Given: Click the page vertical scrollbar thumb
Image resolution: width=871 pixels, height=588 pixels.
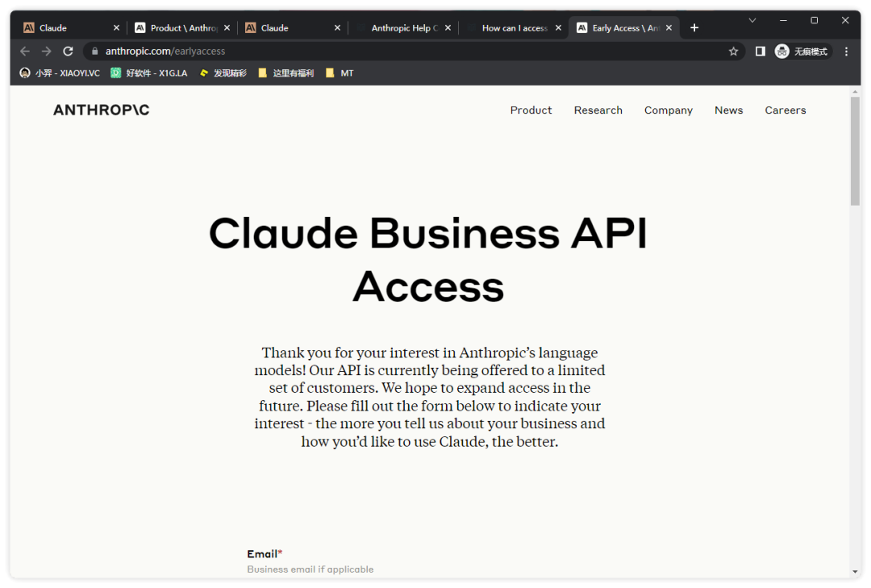Looking at the screenshot, I should [855, 151].
